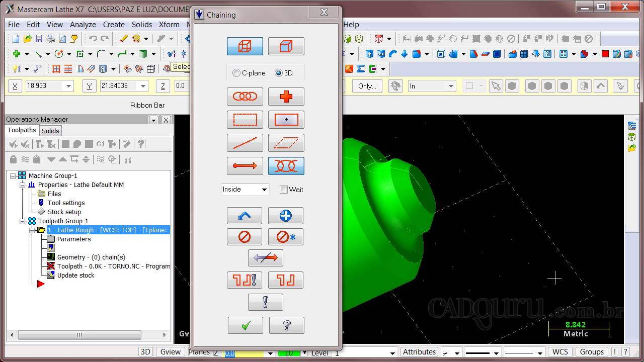Image resolution: width=644 pixels, height=362 pixels.
Task: Click the X coordinate input field
Action: 44,86
